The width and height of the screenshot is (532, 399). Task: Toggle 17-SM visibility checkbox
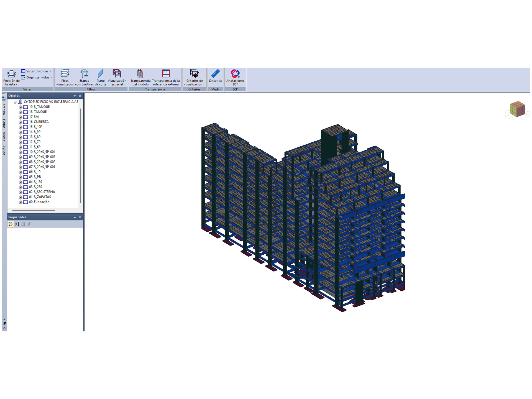pyautogui.click(x=25, y=117)
